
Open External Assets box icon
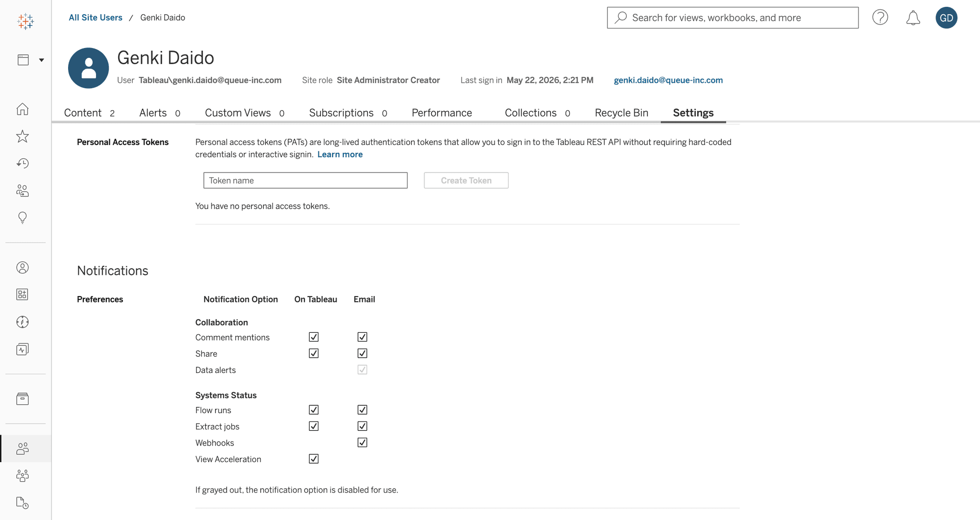tap(23, 399)
